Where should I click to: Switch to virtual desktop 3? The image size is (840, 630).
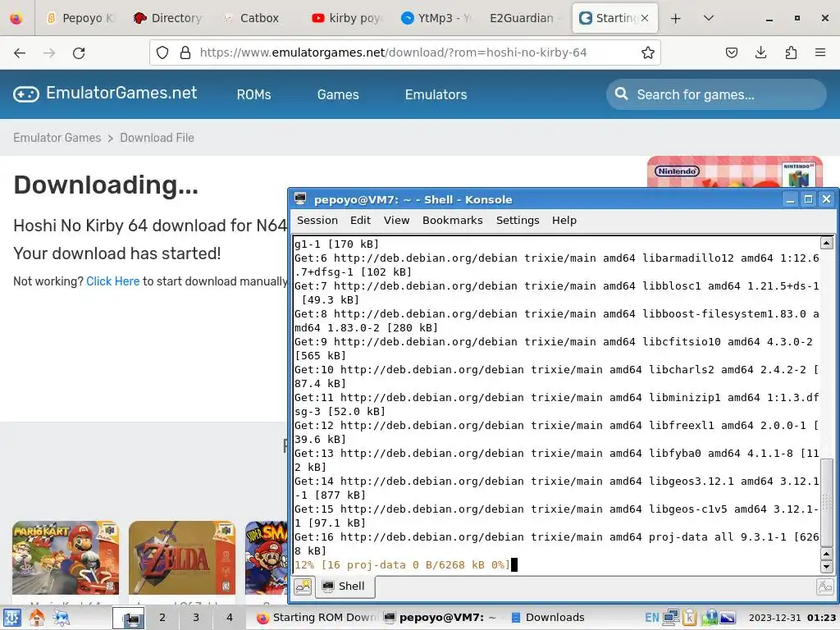pyautogui.click(x=196, y=618)
